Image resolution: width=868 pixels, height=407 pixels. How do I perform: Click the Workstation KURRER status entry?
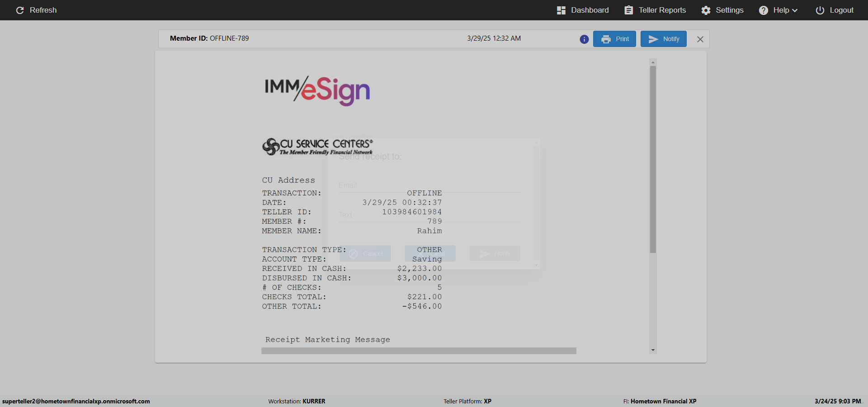pos(297,401)
